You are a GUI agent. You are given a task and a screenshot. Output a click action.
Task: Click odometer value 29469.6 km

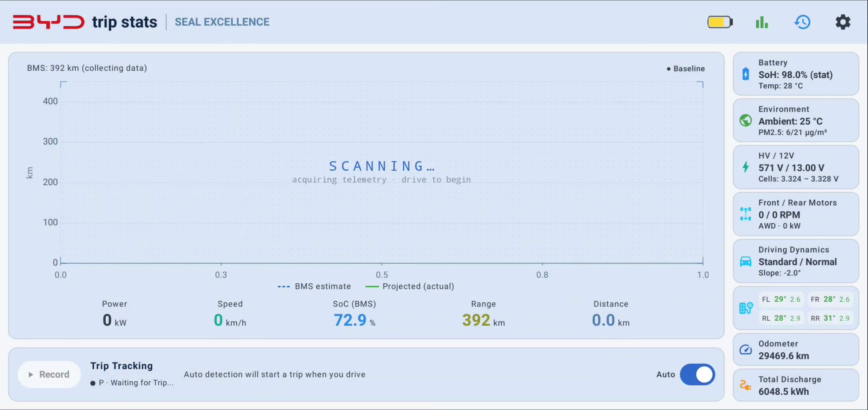[783, 356]
